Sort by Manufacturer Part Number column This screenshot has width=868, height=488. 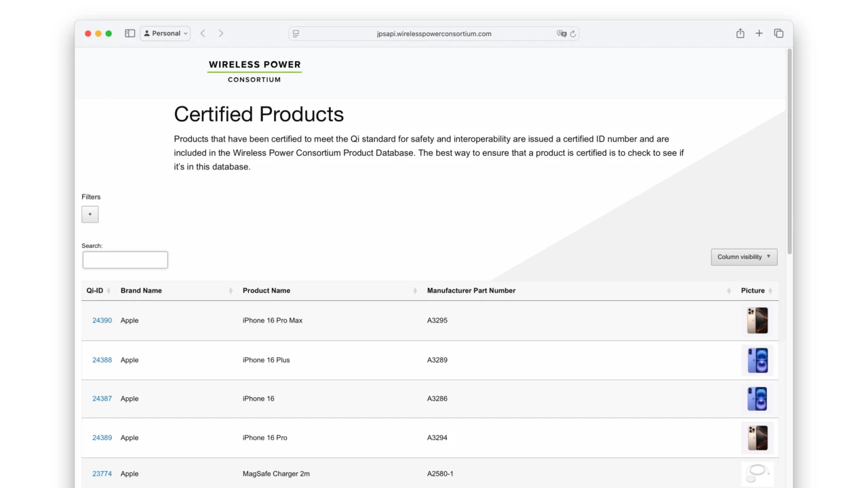click(471, 290)
